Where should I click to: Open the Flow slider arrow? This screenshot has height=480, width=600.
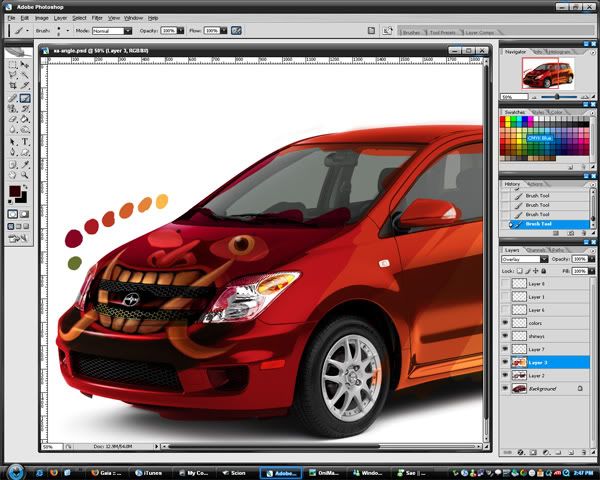coord(223,31)
